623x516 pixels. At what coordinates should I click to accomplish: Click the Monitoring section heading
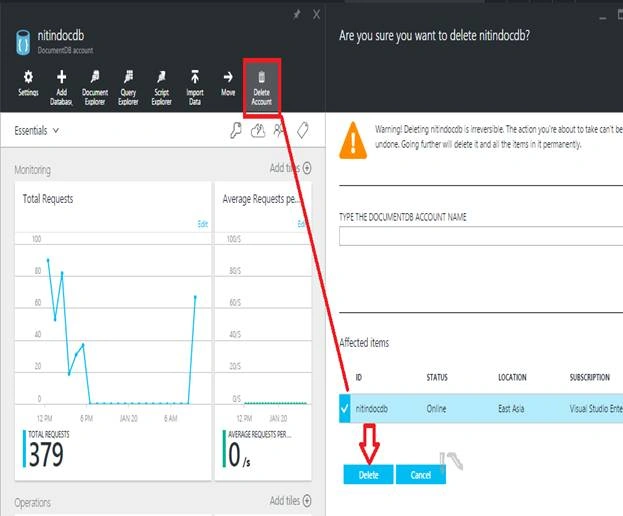point(33,170)
